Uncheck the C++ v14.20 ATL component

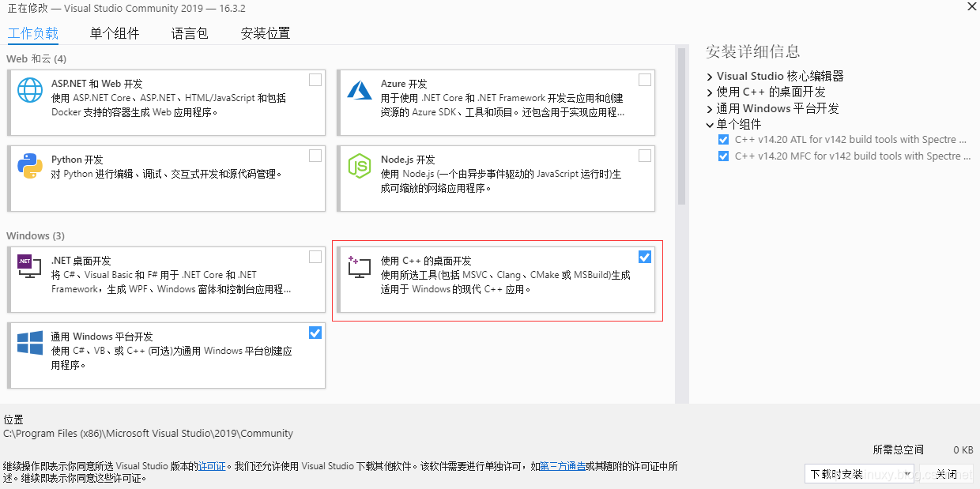click(x=723, y=139)
